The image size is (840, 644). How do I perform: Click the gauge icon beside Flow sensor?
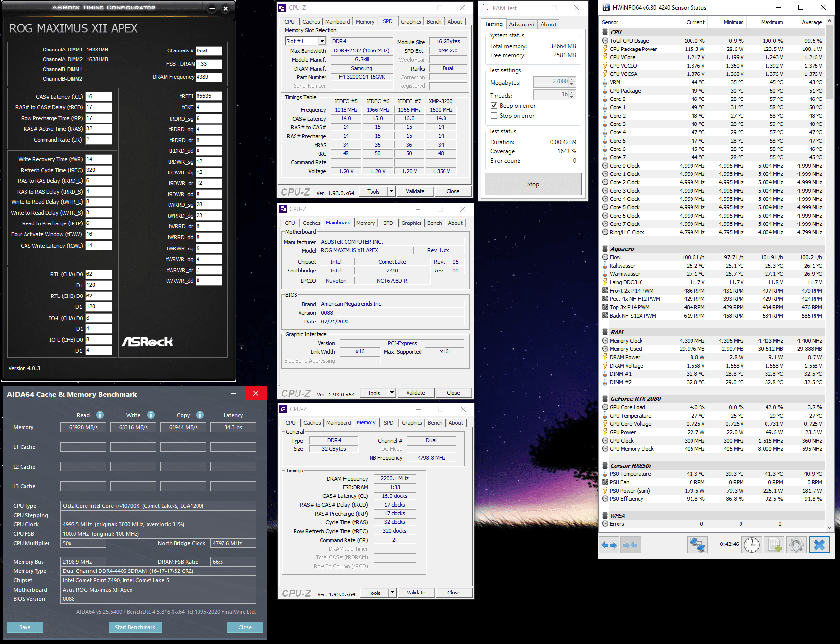coord(605,257)
